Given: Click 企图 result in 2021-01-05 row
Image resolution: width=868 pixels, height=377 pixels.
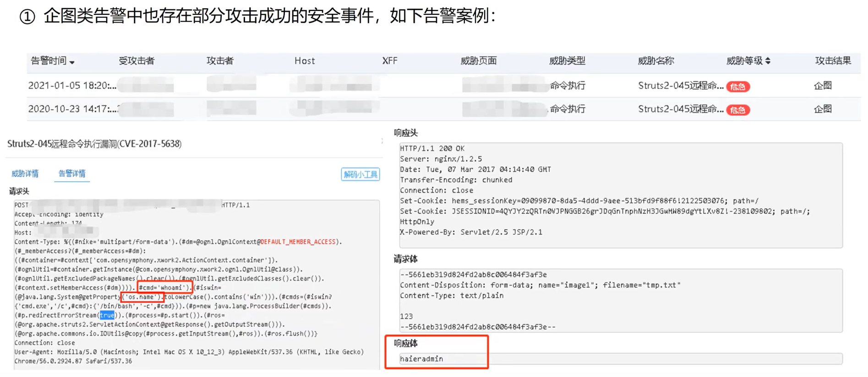Looking at the screenshot, I should tap(823, 85).
